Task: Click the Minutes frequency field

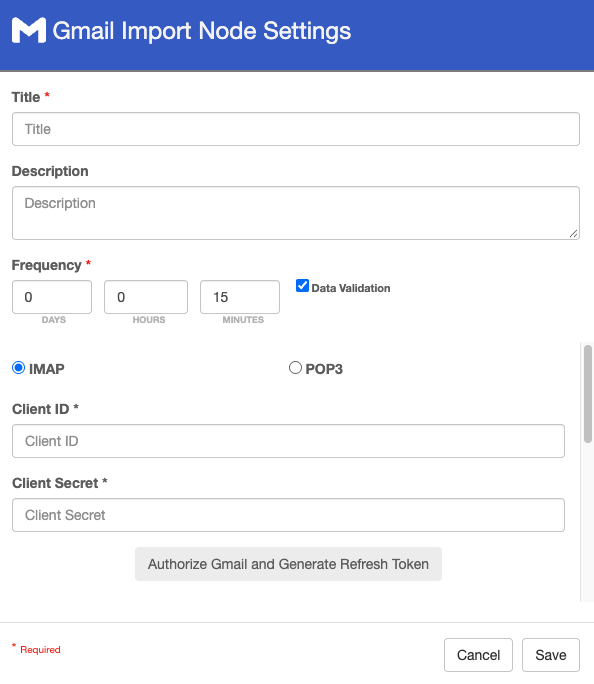Action: point(240,297)
